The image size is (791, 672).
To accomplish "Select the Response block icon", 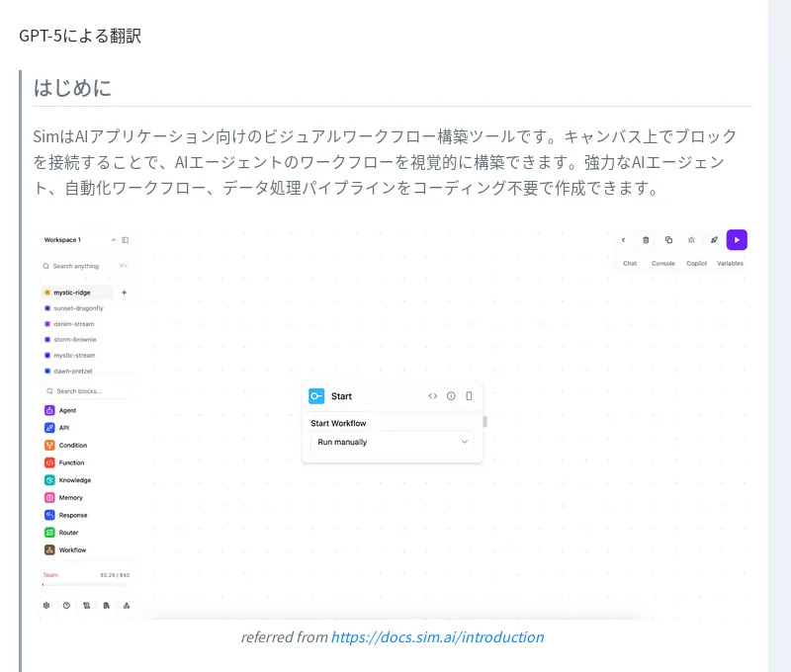I will 49,515.
